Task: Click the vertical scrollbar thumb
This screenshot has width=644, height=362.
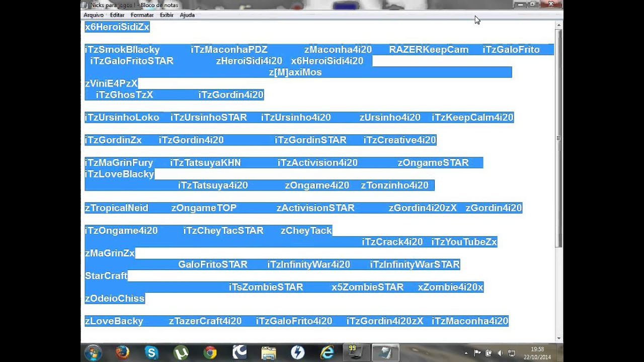Action: [558, 138]
